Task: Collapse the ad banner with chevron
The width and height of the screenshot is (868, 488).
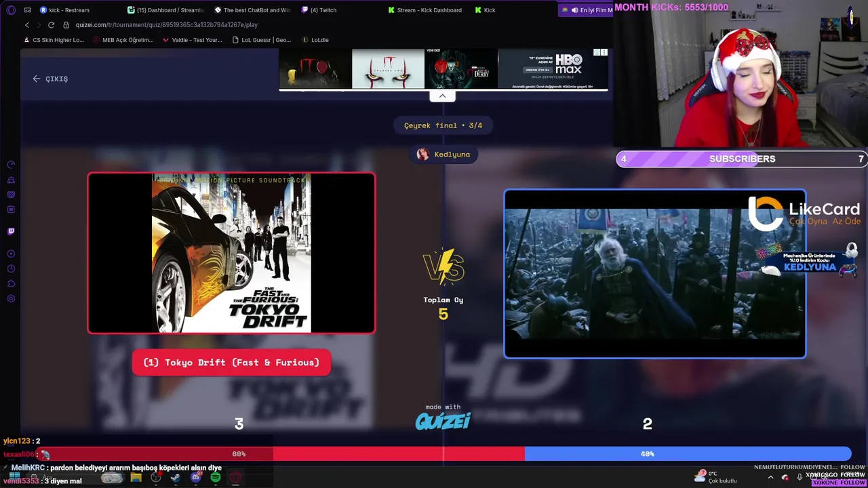Action: tap(442, 96)
